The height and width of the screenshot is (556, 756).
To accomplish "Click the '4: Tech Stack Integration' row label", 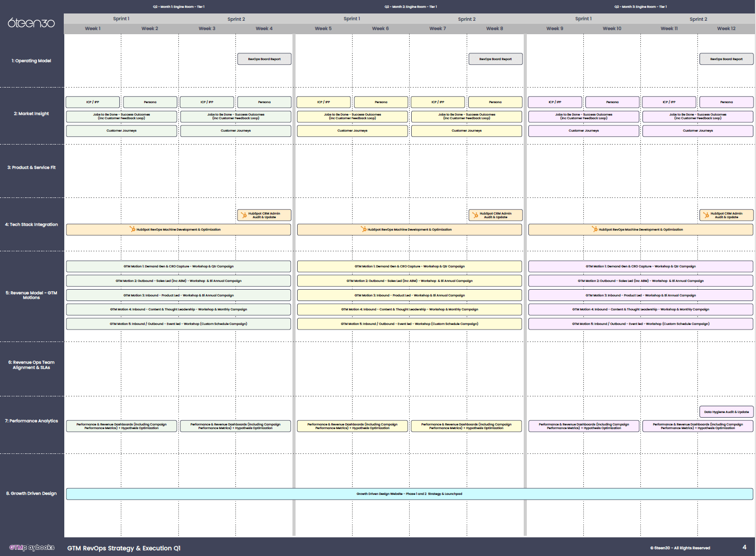I will tap(32, 224).
